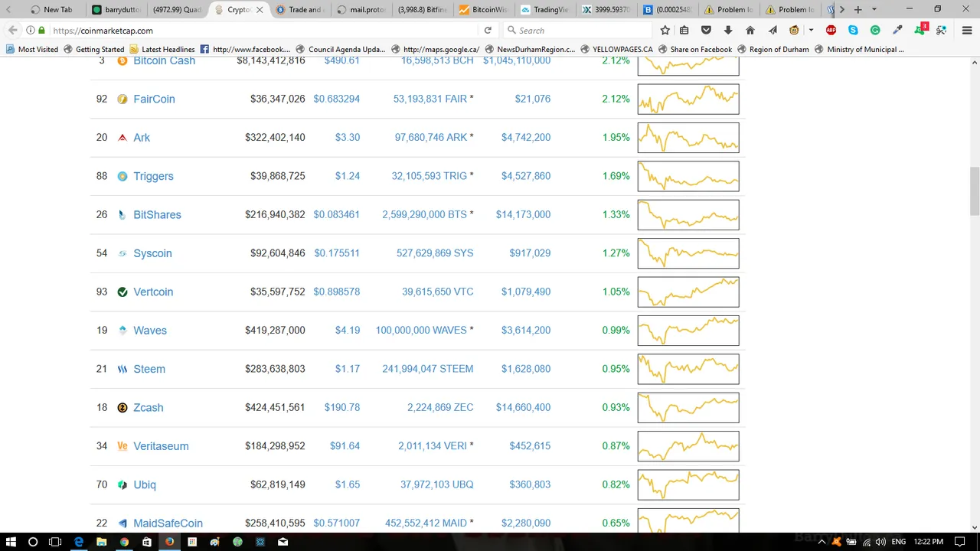980x551 pixels.
Task: List all tabs dropdown arrow
Action: coord(874,10)
